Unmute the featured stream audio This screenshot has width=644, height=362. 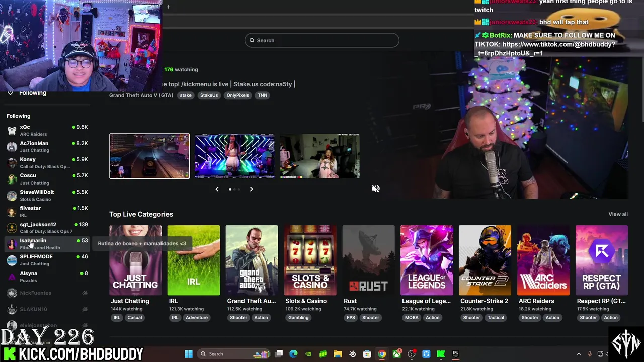coord(376,188)
